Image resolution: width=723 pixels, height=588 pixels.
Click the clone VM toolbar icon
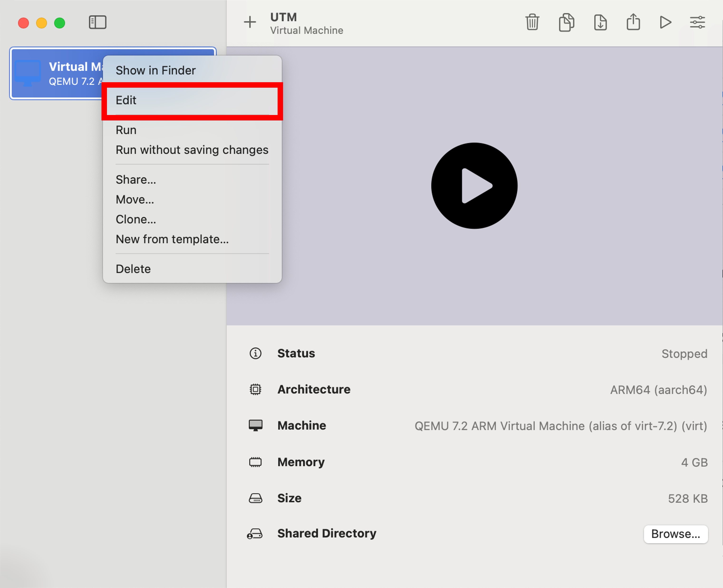click(566, 22)
